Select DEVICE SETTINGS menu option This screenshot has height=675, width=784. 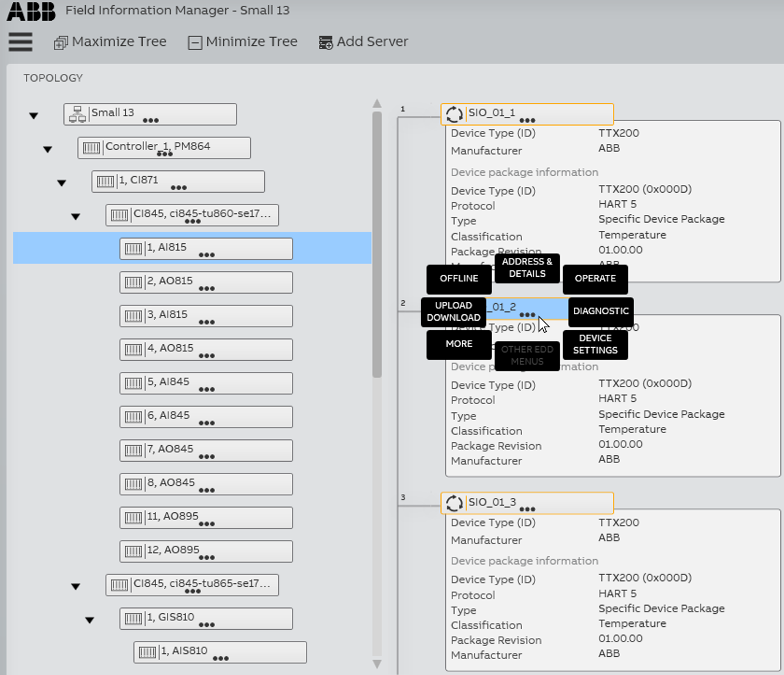click(595, 345)
